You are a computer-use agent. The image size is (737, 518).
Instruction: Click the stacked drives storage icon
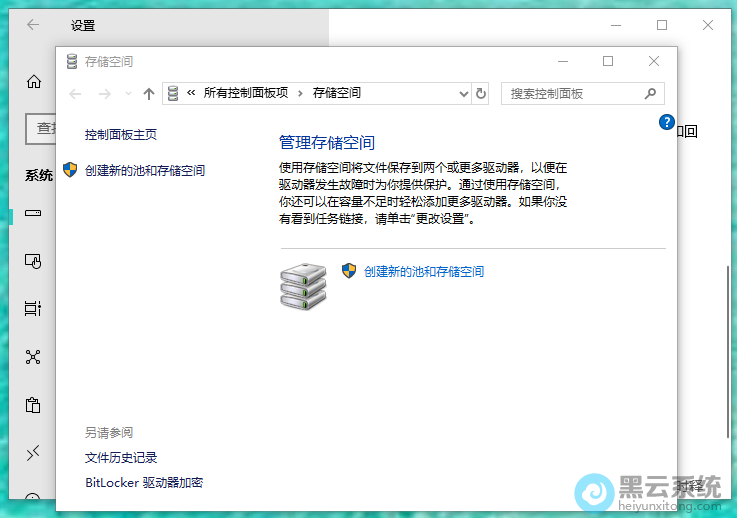302,285
